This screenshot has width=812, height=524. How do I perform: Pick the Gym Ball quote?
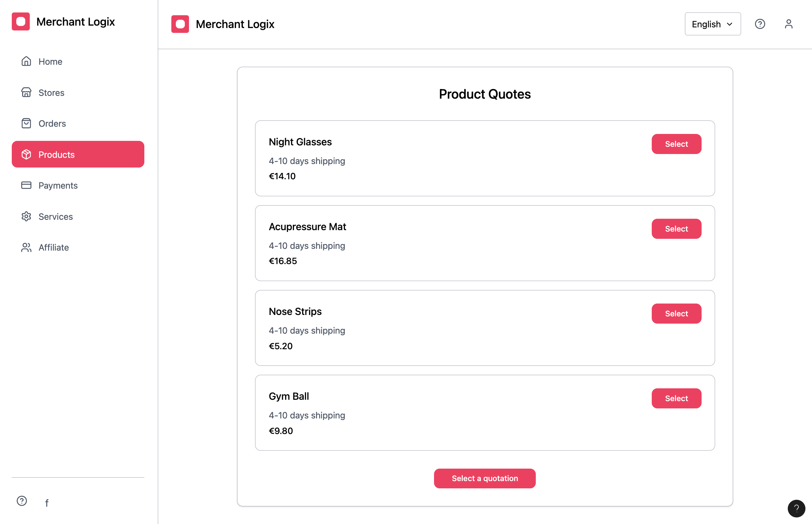pyautogui.click(x=676, y=398)
